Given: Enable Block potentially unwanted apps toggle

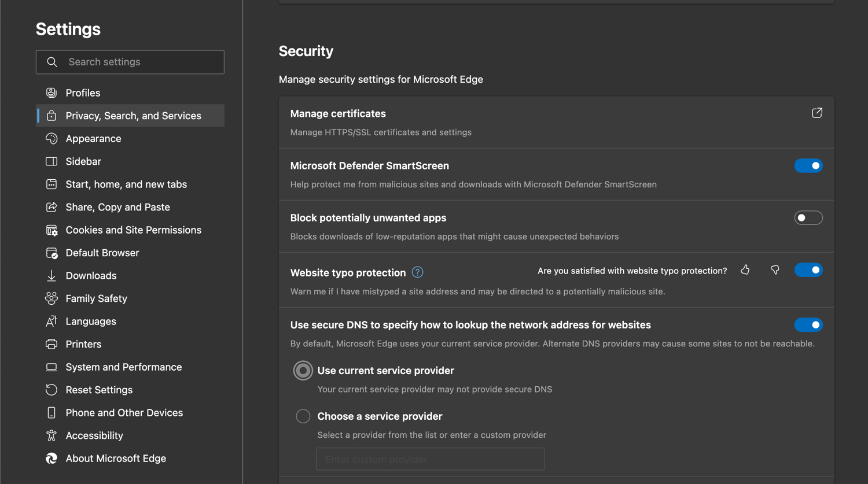Looking at the screenshot, I should [808, 218].
